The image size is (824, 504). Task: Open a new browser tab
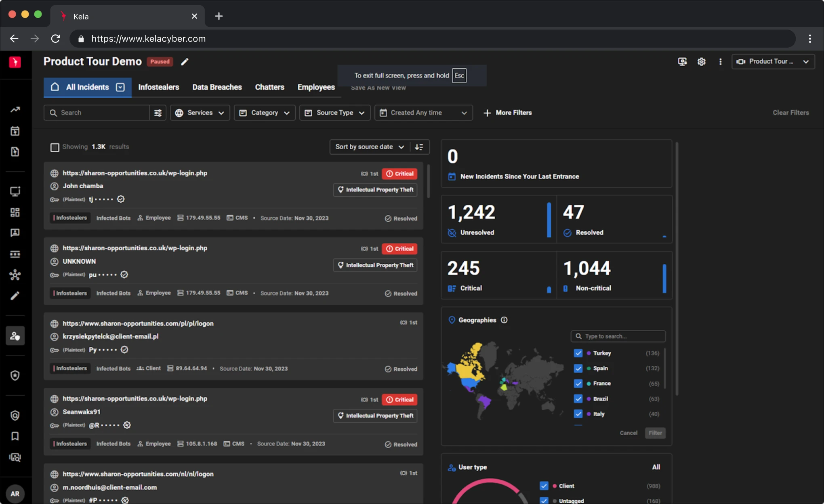pos(219,16)
